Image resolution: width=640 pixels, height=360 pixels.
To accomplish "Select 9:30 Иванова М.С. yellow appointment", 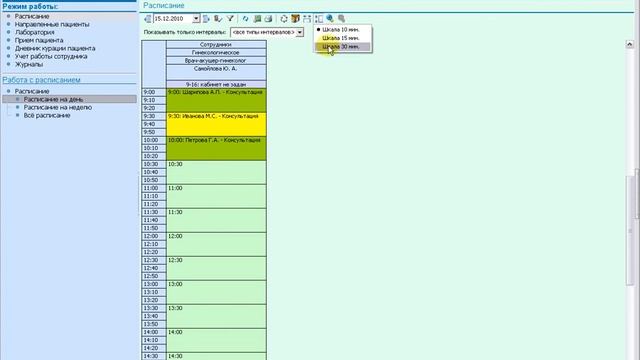I will [216, 124].
